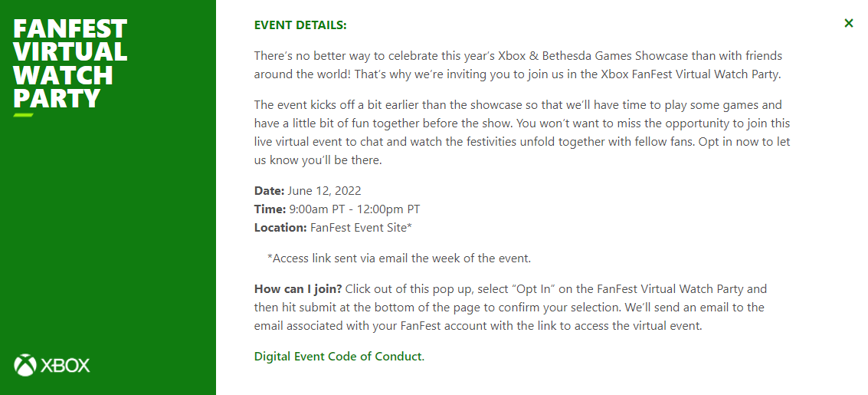
Task: Click the bold Location label
Action: coord(280,227)
